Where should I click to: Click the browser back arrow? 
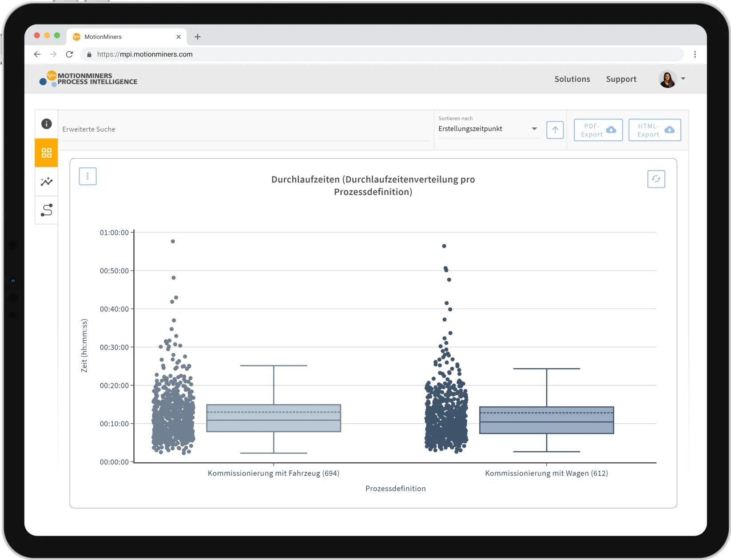[x=37, y=54]
